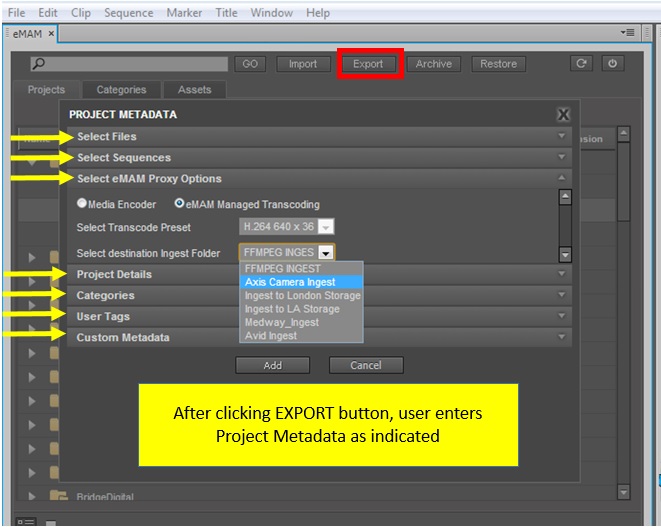The image size is (661, 527).
Task: Open the Sequence menu
Action: point(129,13)
